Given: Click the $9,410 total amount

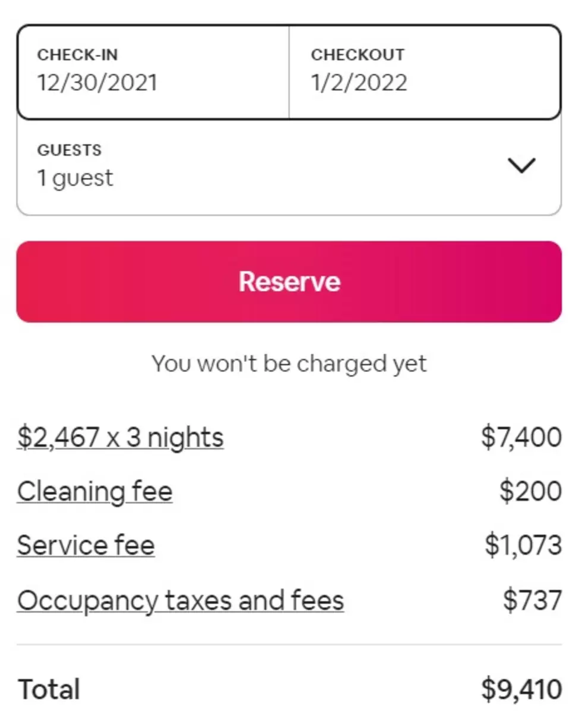Looking at the screenshot, I should pyautogui.click(x=521, y=689).
